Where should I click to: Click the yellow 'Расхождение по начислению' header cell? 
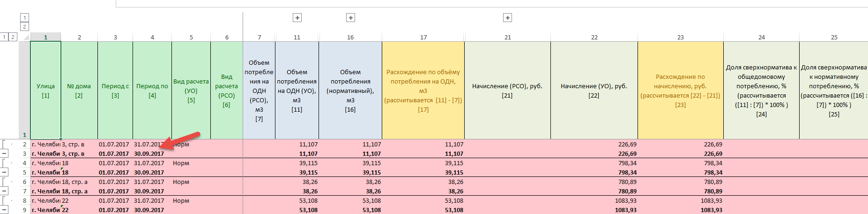pyautogui.click(x=680, y=90)
